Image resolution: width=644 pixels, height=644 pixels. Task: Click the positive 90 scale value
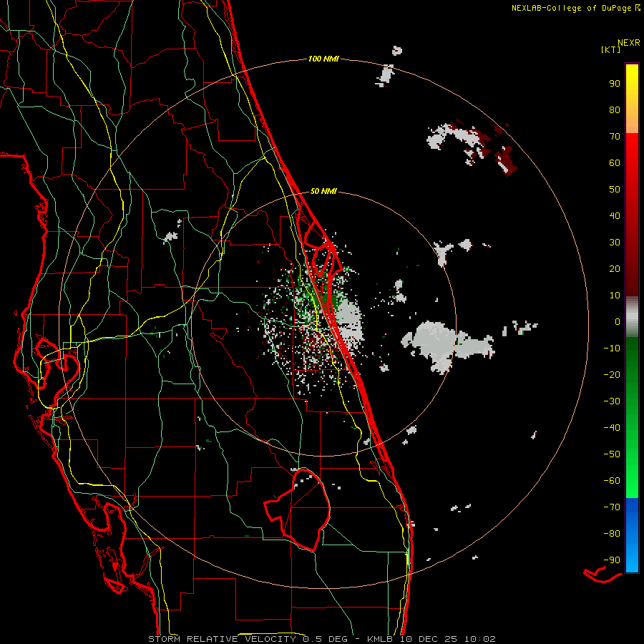coord(615,84)
